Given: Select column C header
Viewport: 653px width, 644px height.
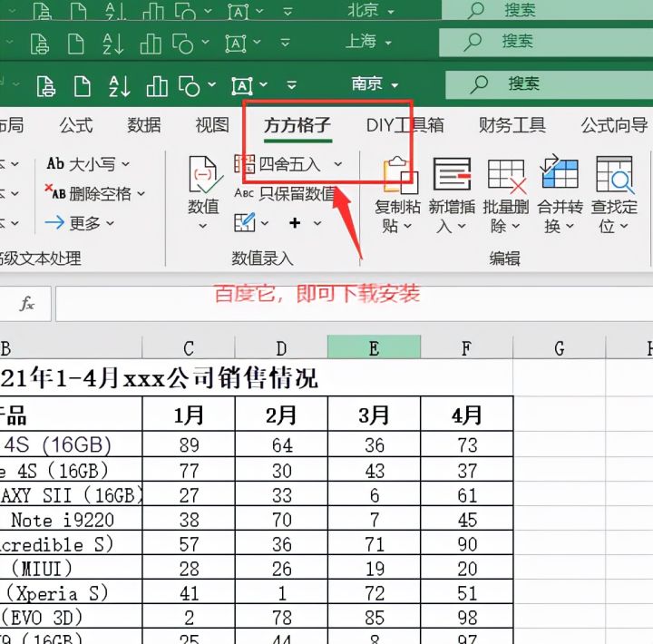Looking at the screenshot, I should [x=189, y=347].
